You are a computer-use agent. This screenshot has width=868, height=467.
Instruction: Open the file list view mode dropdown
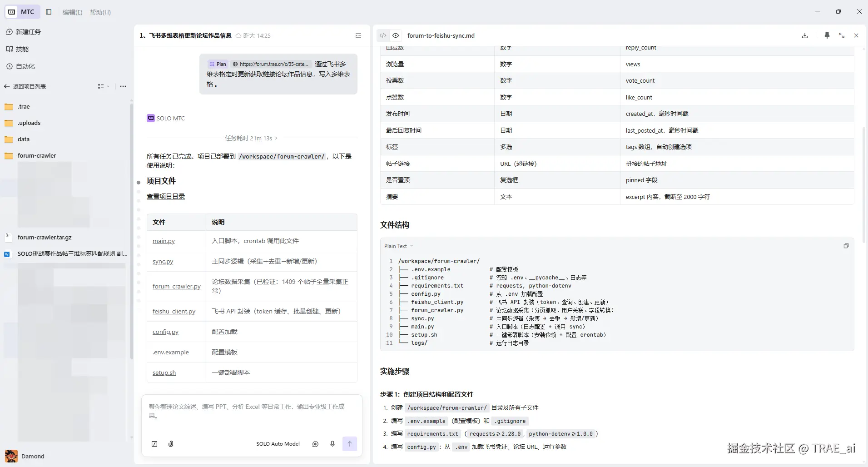[104, 86]
